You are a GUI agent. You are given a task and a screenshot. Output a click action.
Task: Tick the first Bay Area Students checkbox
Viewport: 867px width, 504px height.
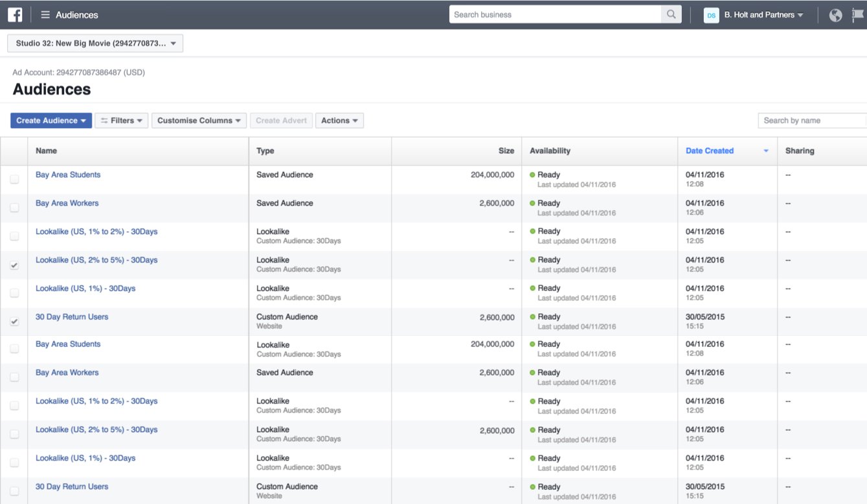pyautogui.click(x=14, y=179)
